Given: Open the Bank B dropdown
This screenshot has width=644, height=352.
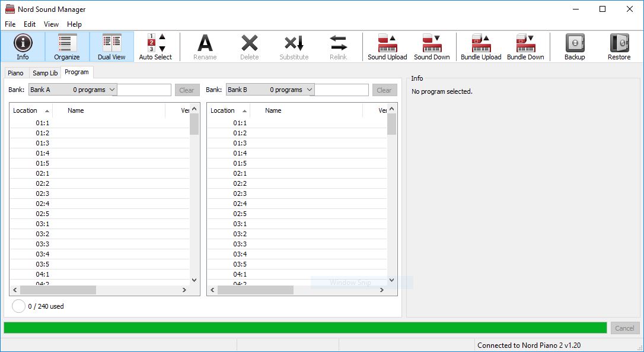Looking at the screenshot, I should point(271,90).
